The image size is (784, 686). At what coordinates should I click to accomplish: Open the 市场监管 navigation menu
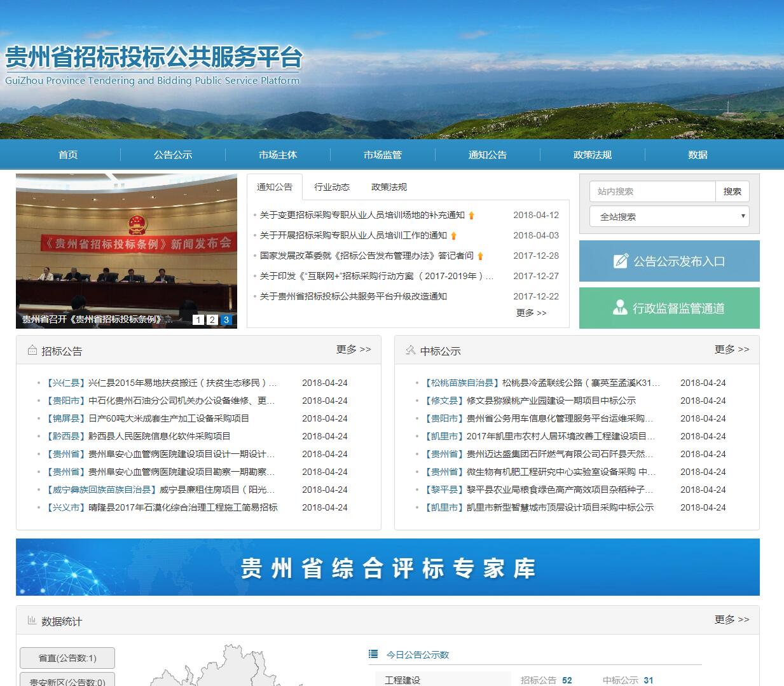pos(383,155)
